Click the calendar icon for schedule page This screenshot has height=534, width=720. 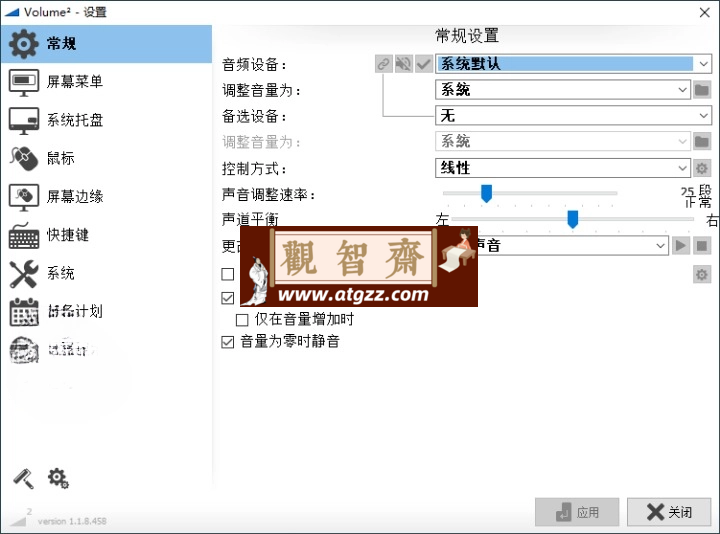(x=24, y=312)
